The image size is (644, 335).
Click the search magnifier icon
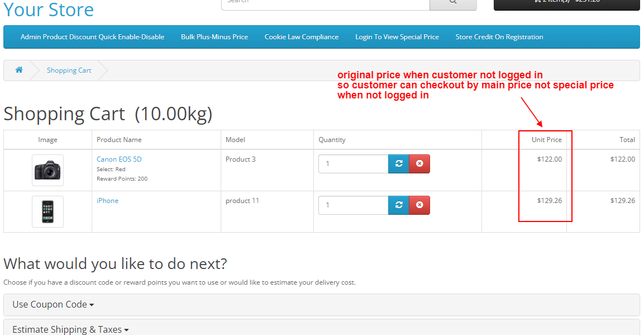coord(452,3)
